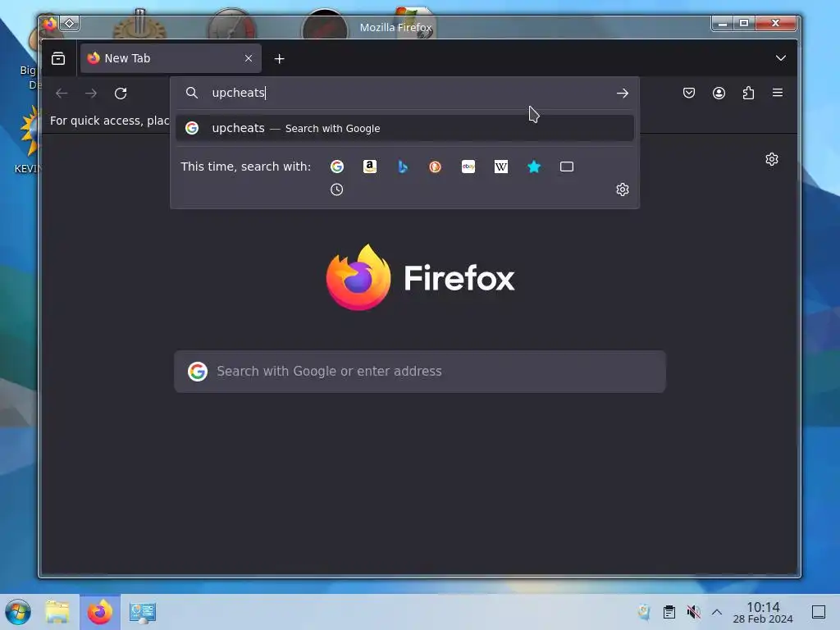
Task: Go back with the back arrow
Action: coord(62,94)
